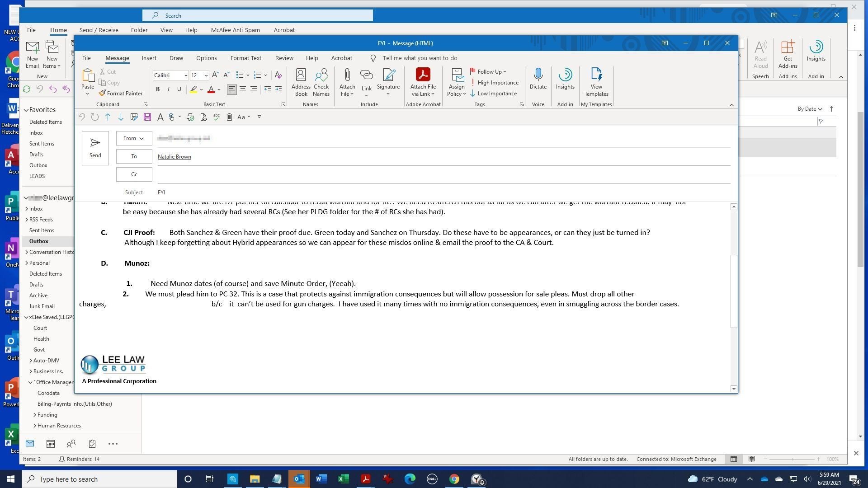This screenshot has height=488, width=868.
Task: Switch to Calendar view in navigation bar
Action: click(x=51, y=444)
